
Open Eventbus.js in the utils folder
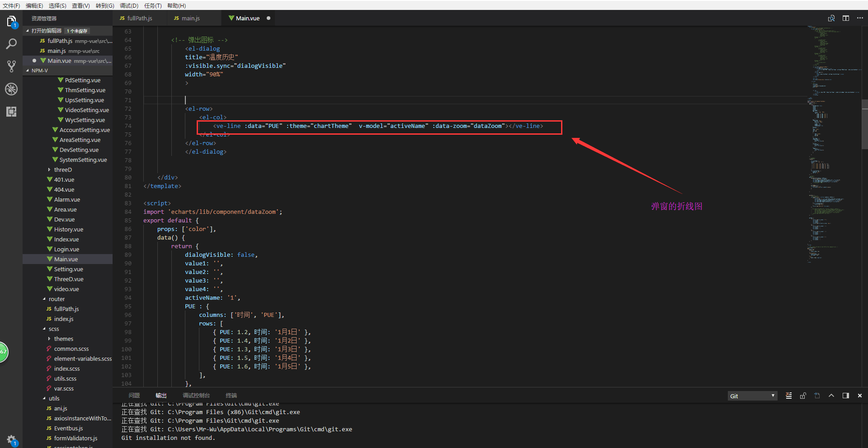[68, 429]
